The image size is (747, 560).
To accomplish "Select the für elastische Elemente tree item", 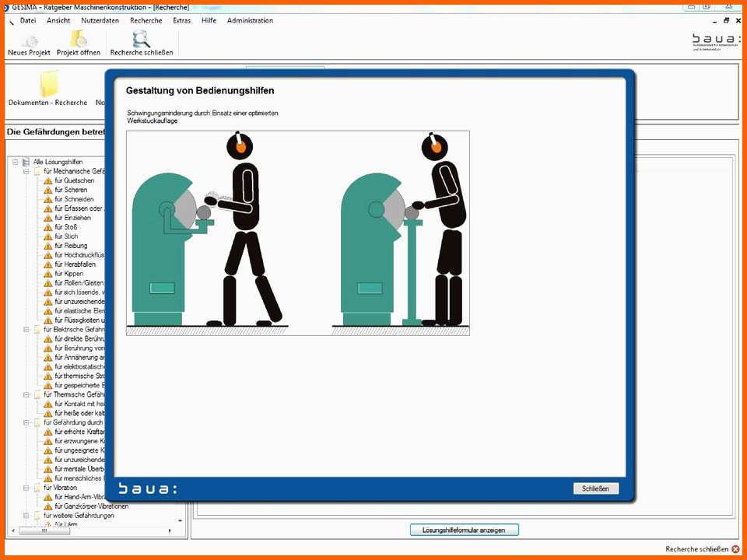I will tap(79, 311).
